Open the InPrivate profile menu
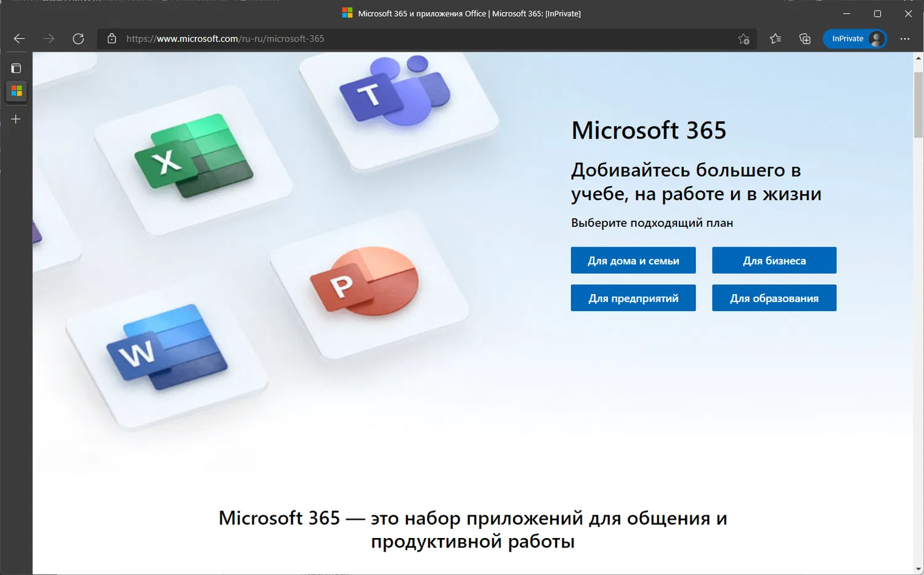Image resolution: width=924 pixels, height=575 pixels. point(854,39)
